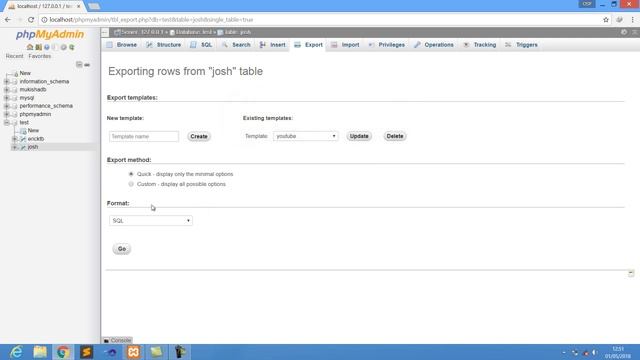Open the Triggers tab
The image size is (640, 360).
[x=521, y=45]
